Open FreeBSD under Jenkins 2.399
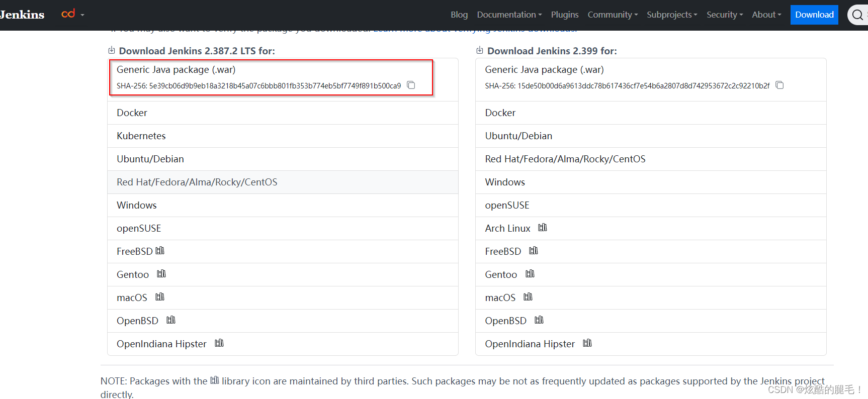The height and width of the screenshot is (399, 868). click(651, 251)
